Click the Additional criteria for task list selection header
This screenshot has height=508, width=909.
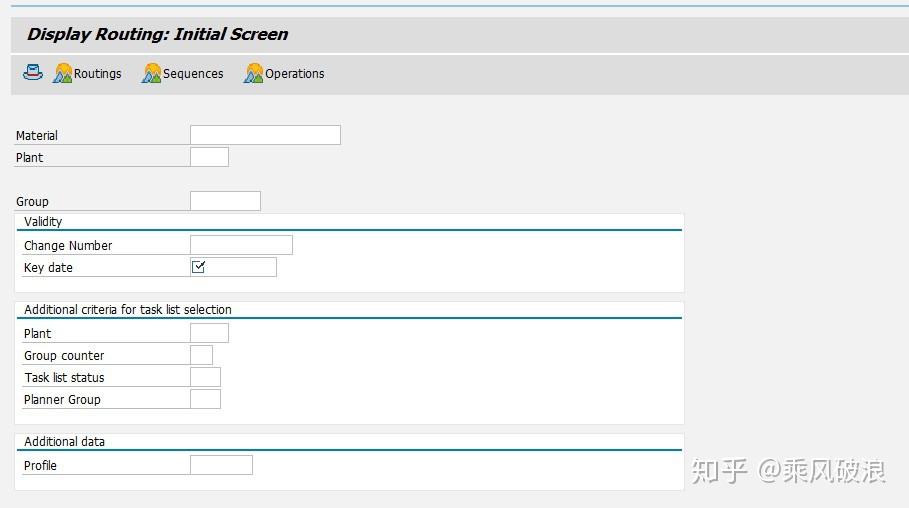click(128, 310)
